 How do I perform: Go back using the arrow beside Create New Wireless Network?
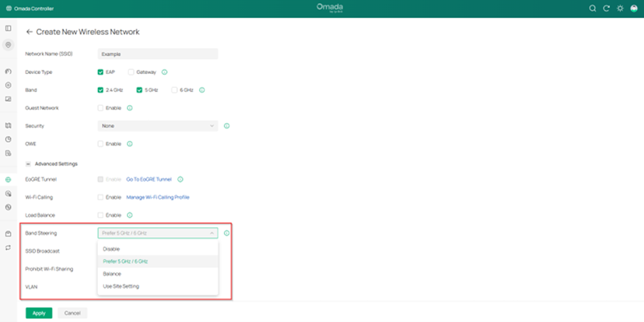click(x=30, y=32)
